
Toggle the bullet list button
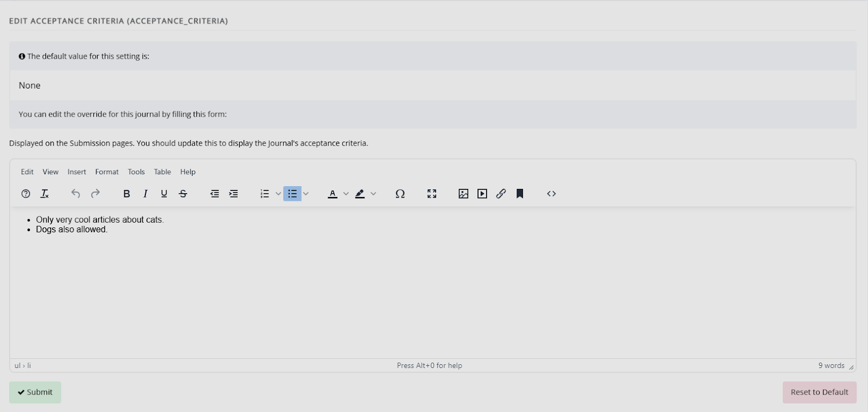point(292,194)
